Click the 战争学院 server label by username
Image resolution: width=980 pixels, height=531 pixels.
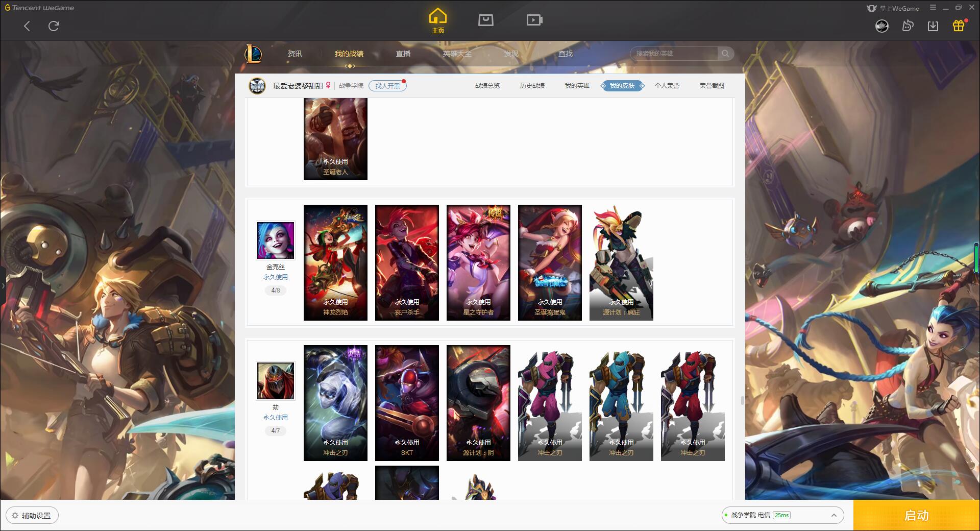[351, 86]
